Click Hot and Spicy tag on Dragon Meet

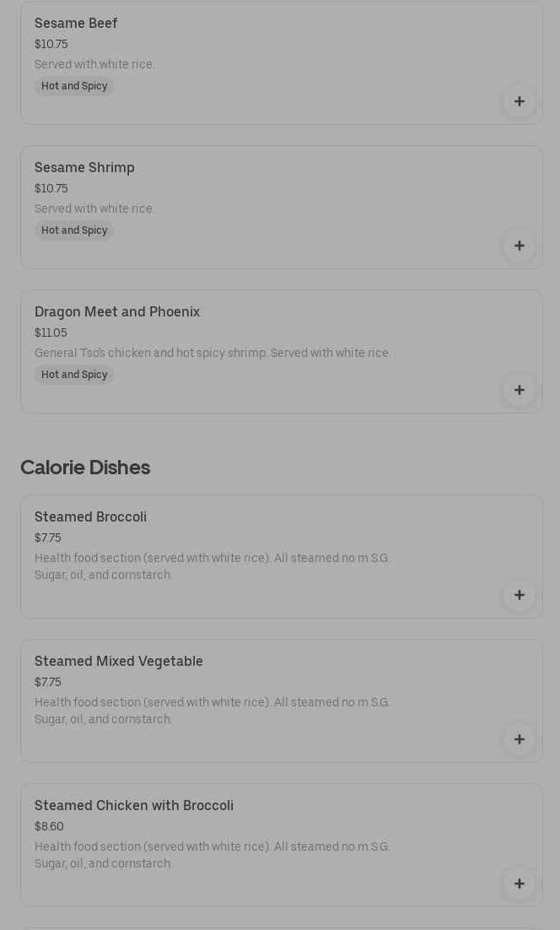tap(74, 375)
